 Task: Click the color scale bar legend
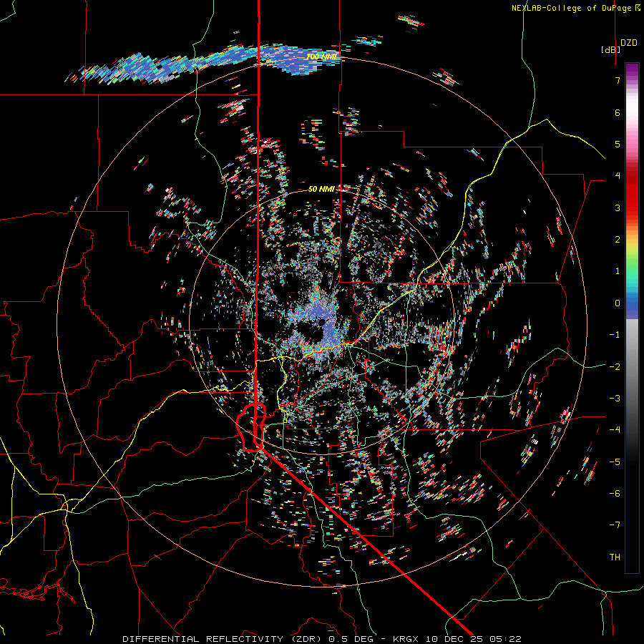tap(632, 318)
